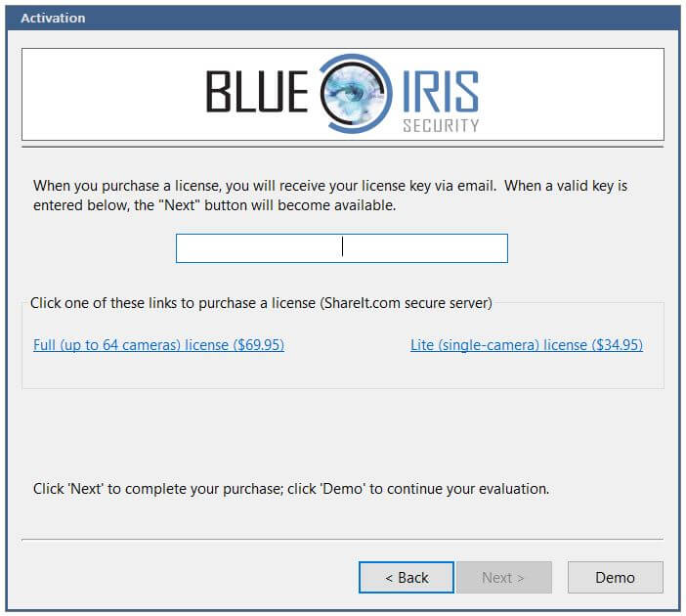686x616 pixels.
Task: Click the "Click 'Next' to complete your purchase" text
Action: tap(290, 489)
